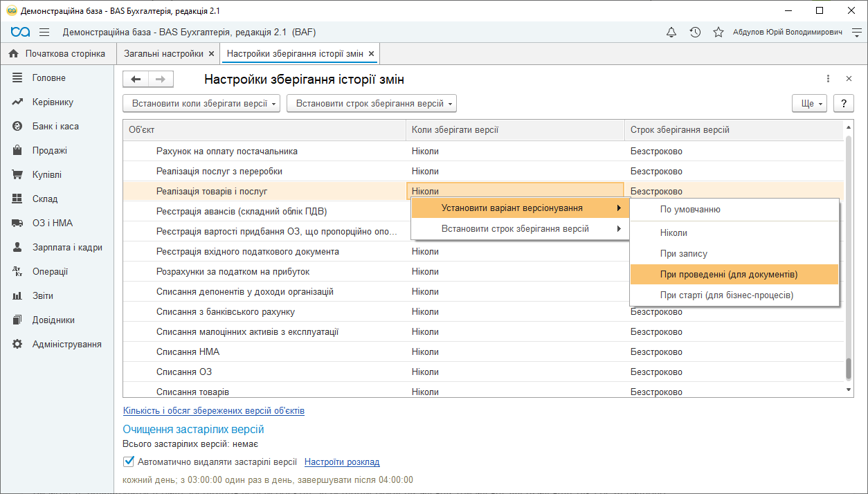
Task: Click scrollbar up arrow in table
Action: 849,126
